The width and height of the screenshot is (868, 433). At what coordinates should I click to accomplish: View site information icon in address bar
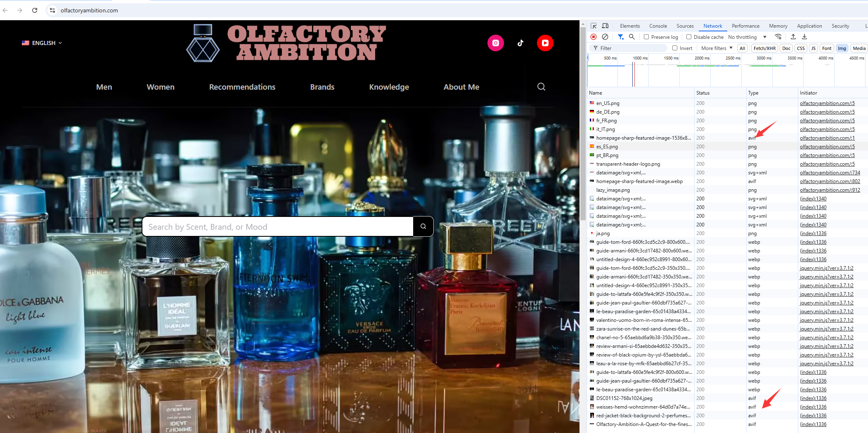click(x=52, y=10)
